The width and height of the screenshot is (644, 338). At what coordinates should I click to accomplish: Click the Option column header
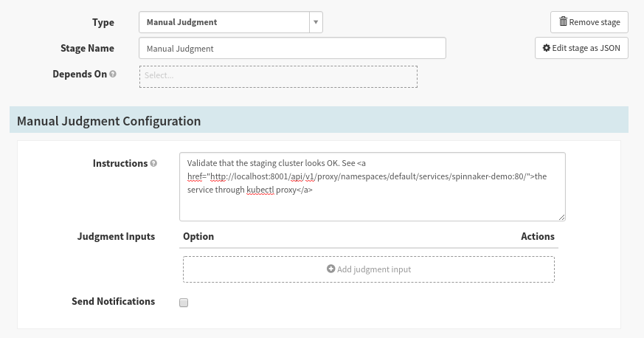click(x=198, y=237)
